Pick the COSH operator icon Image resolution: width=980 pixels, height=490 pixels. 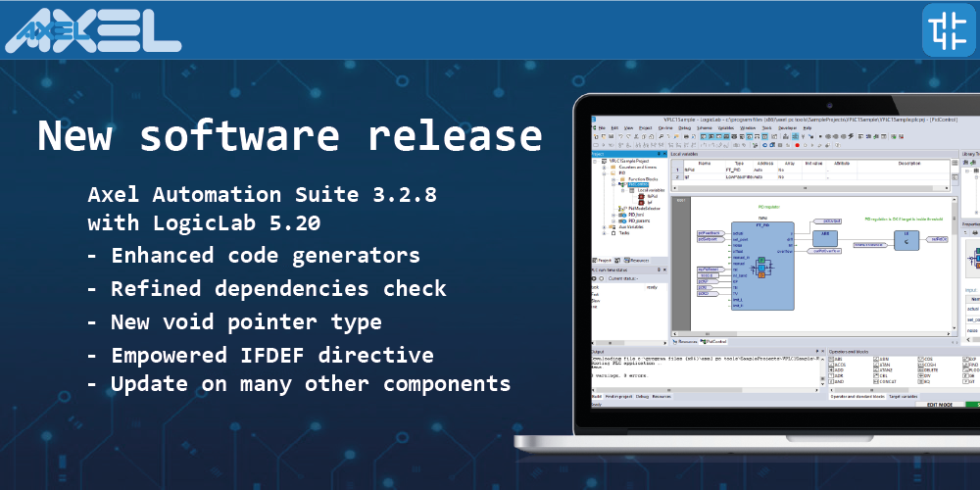coord(920,365)
